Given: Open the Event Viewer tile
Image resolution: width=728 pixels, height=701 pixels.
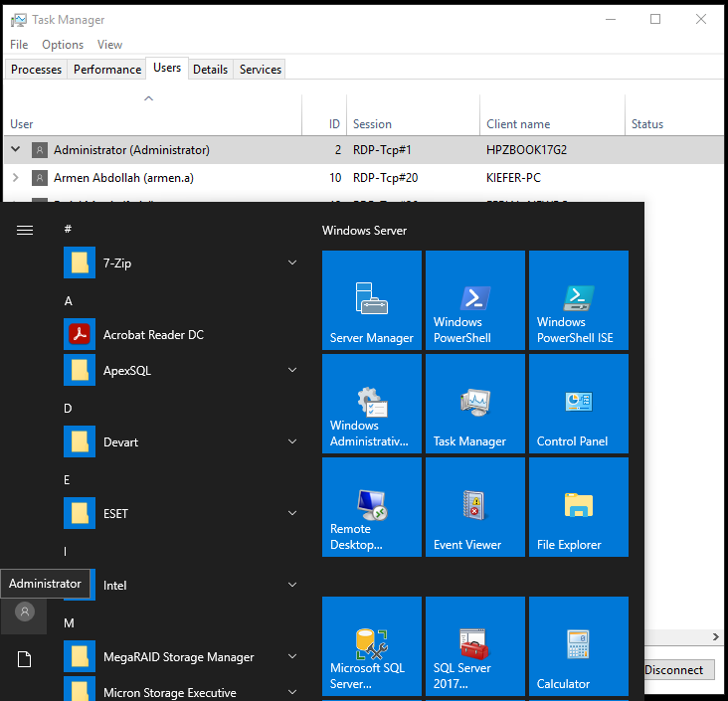Looking at the screenshot, I should (475, 507).
